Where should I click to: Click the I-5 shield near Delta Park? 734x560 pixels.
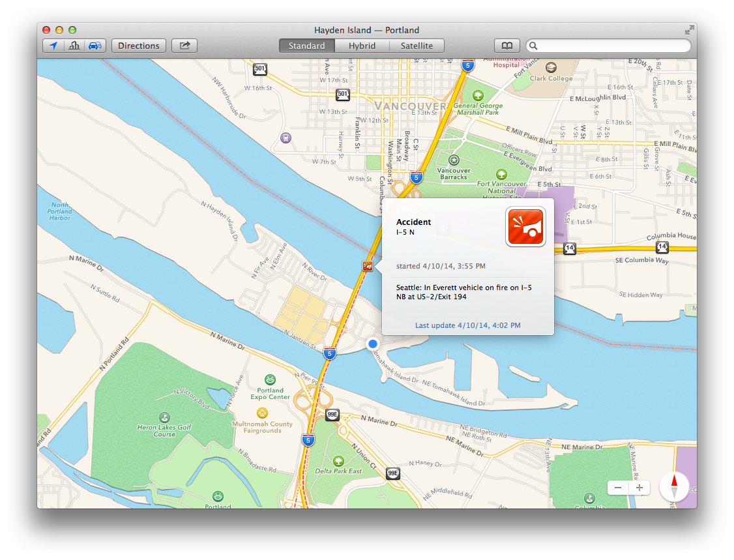pos(308,440)
